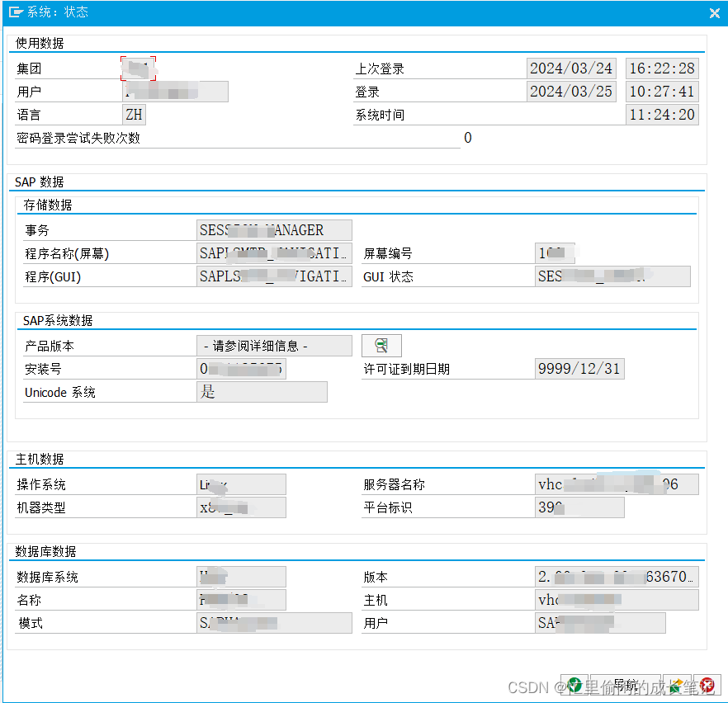This screenshot has width=728, height=703.
Task: Click the 用户 field under 使用数据
Action: pyautogui.click(x=176, y=92)
